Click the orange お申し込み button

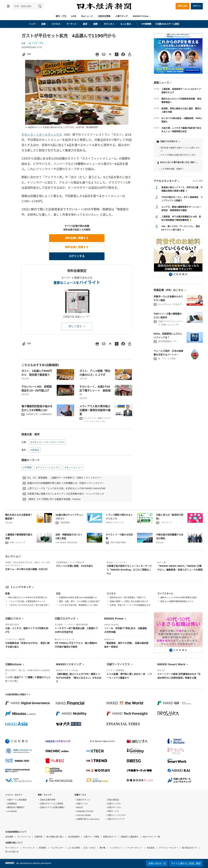pos(182,6)
